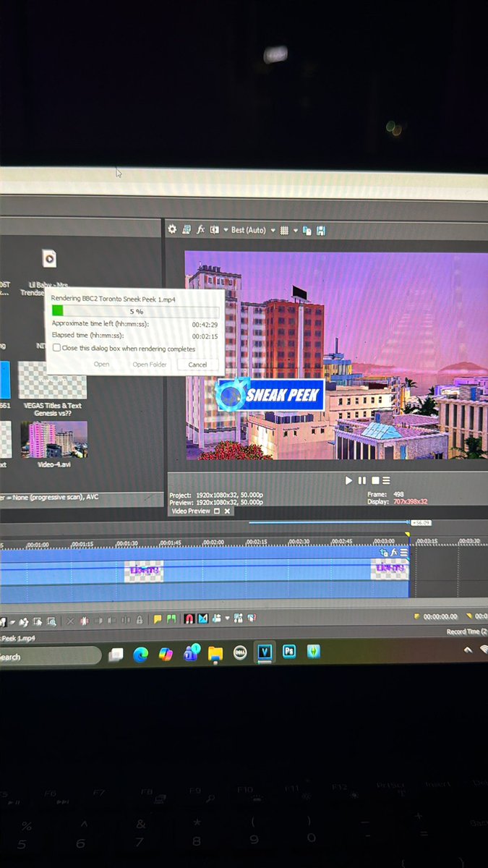488x868 pixels.
Task: Pause the video preview
Action: pyautogui.click(x=362, y=480)
